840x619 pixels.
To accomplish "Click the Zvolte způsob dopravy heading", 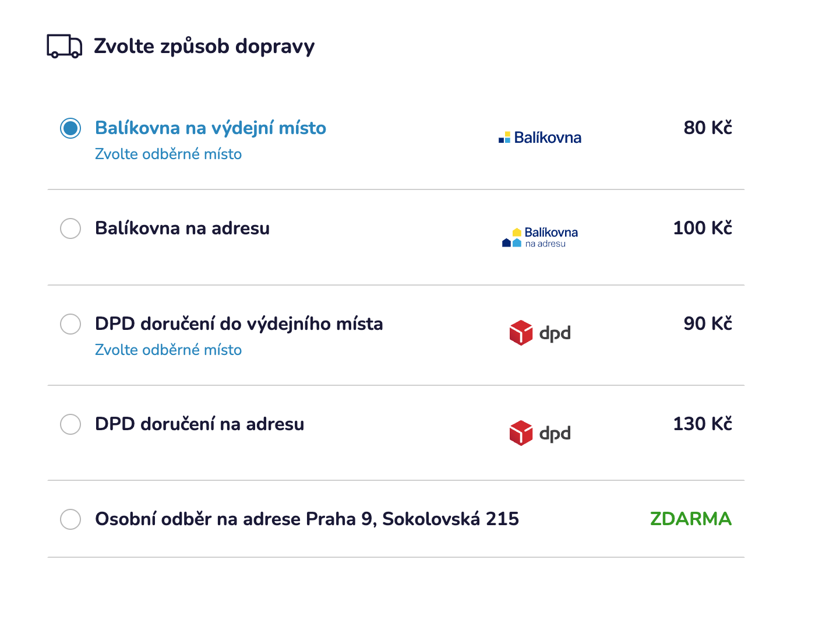I will click(204, 47).
